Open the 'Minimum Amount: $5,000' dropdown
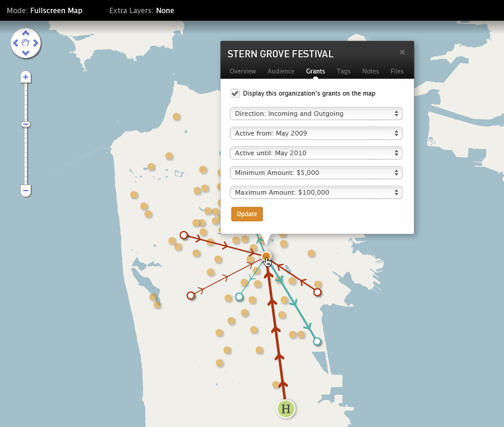Viewport: 504px width, 427px height. [x=316, y=173]
